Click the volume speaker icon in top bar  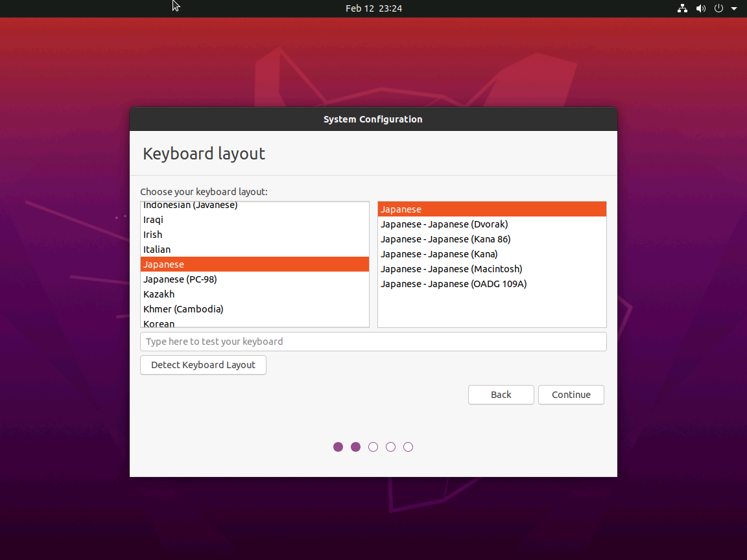point(700,8)
